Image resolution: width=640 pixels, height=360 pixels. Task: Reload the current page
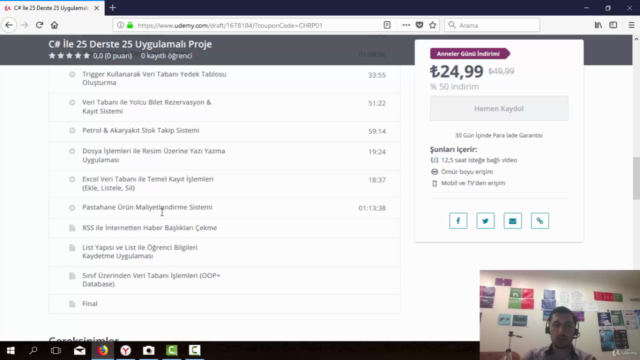coord(39,25)
